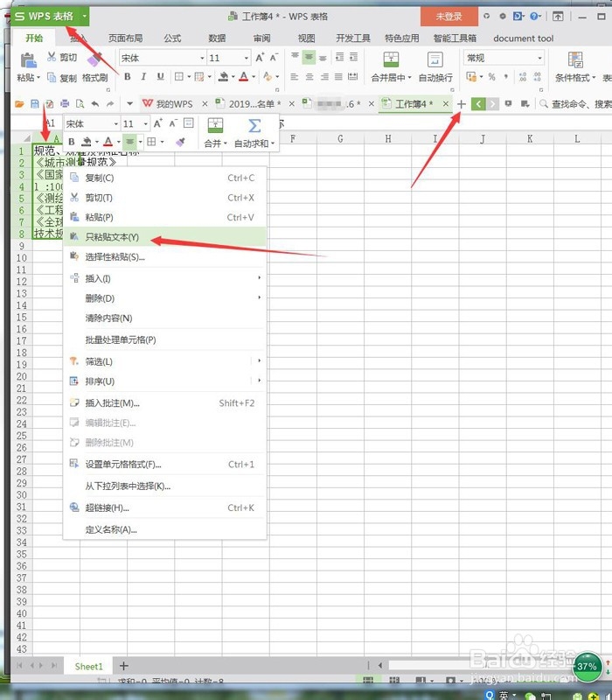Choose 插入批注(M) in context menu
612x700 pixels.
[x=165, y=403]
